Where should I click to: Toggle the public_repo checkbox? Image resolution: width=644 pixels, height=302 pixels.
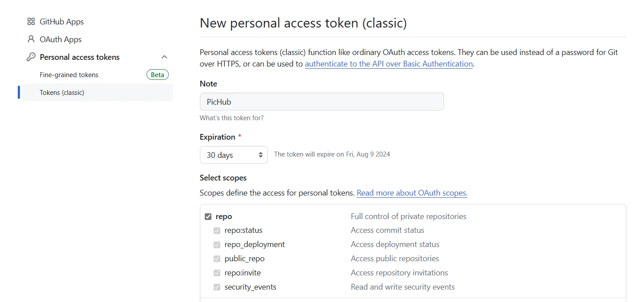point(217,259)
